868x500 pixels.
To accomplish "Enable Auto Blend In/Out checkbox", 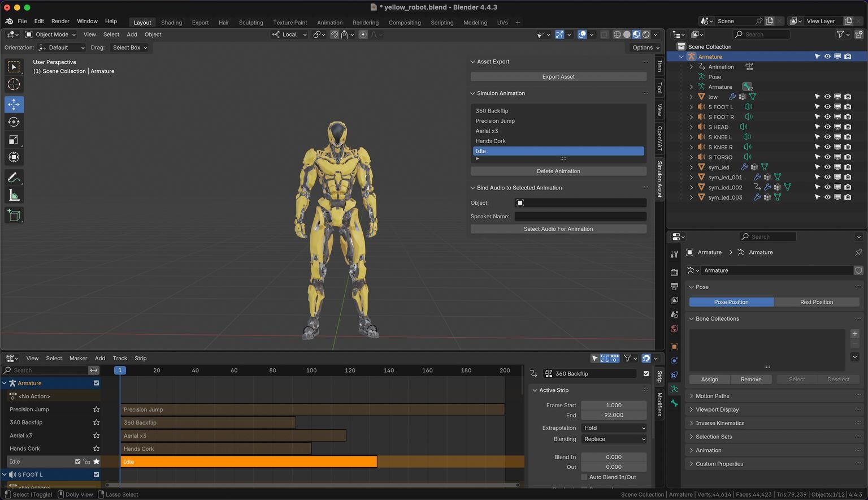I will click(584, 477).
